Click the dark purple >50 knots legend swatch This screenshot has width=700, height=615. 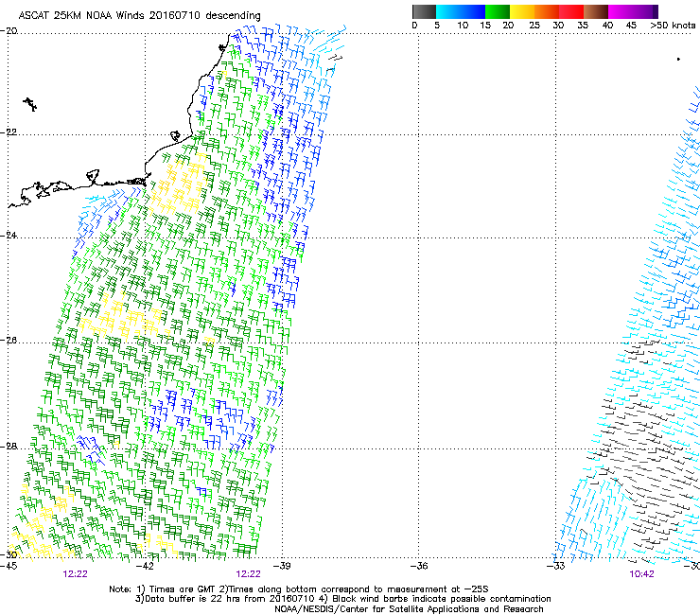tap(656, 11)
